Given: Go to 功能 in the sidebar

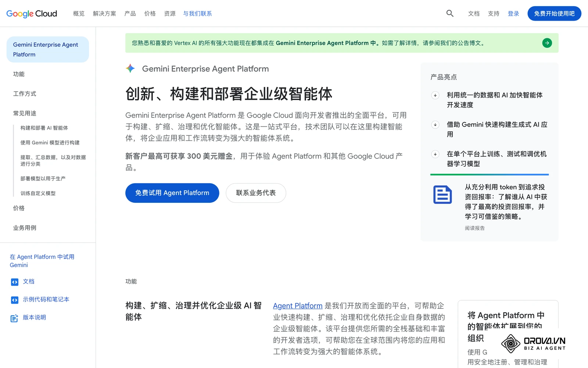Looking at the screenshot, I should click(19, 74).
